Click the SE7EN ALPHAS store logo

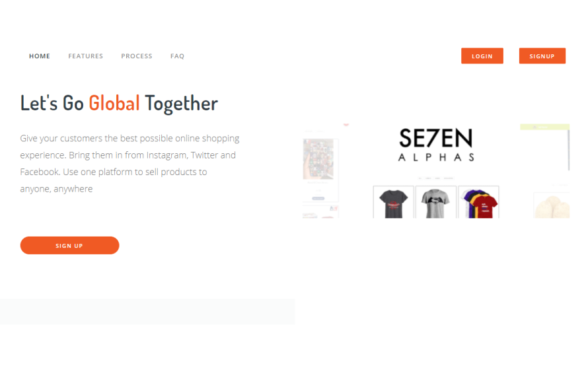(436, 145)
